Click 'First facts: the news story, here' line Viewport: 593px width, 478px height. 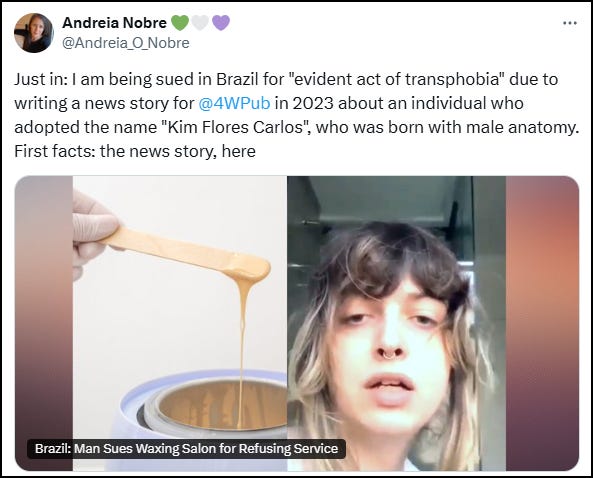pos(135,151)
